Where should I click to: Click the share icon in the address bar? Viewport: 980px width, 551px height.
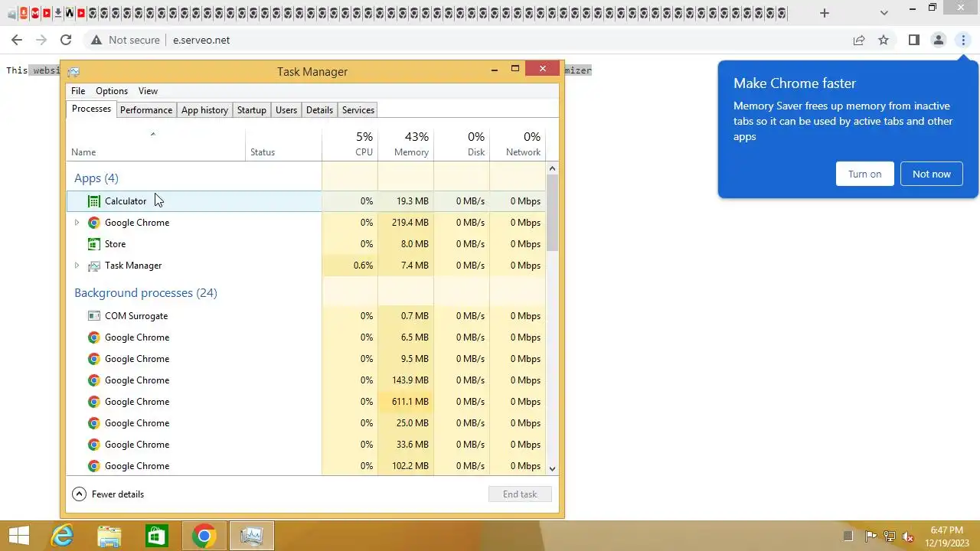[859, 40]
